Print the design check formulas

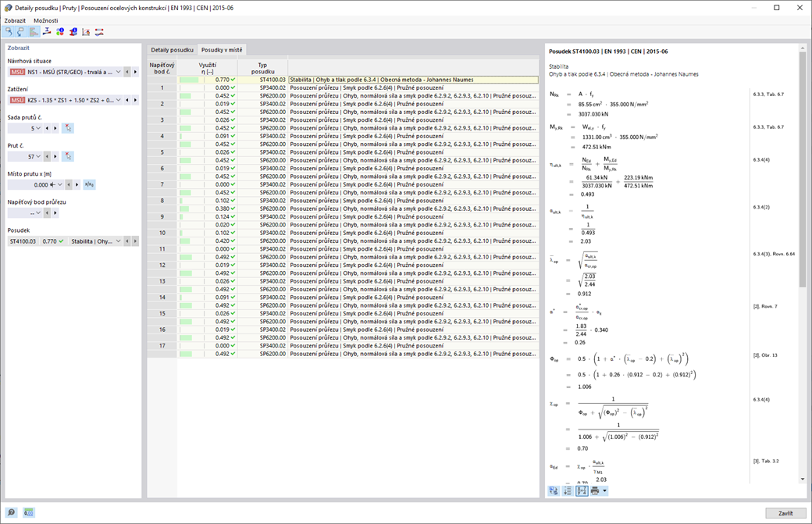click(595, 490)
